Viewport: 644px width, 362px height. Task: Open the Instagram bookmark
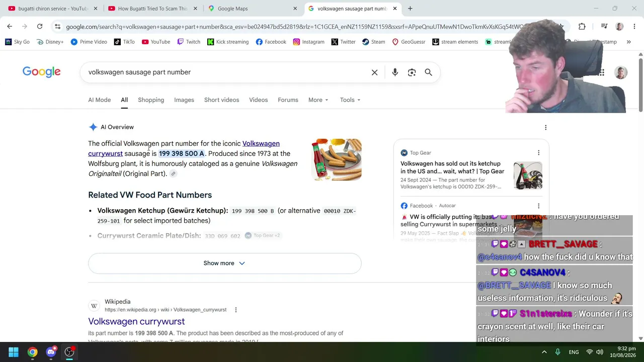click(308, 42)
